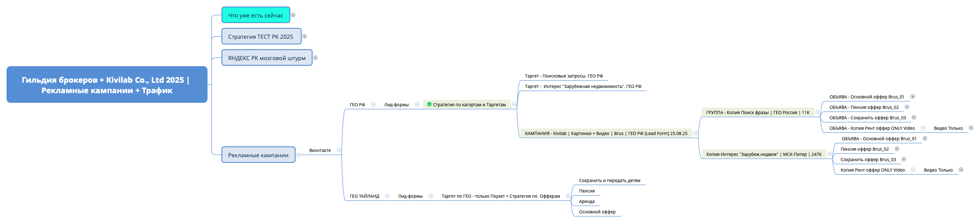Collapse Копия Интерес "Зарубеж.недвиж" 247K branch

tap(830, 154)
